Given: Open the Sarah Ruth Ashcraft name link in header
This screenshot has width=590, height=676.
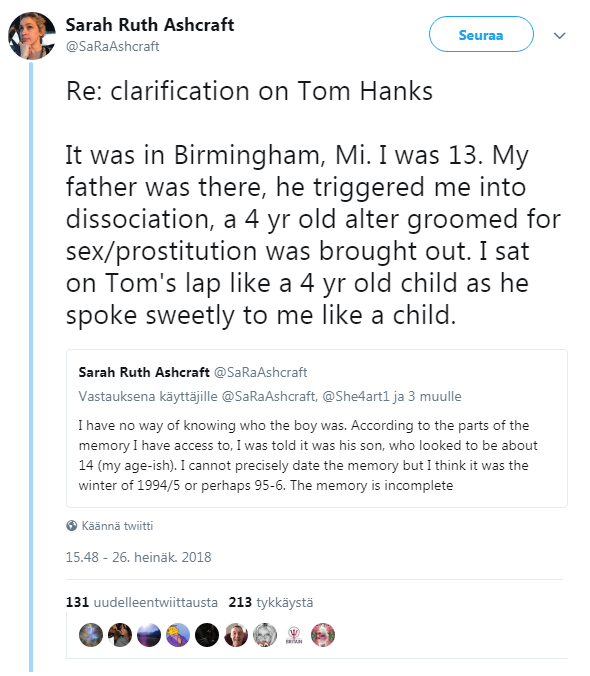Looking at the screenshot, I should 150,25.
